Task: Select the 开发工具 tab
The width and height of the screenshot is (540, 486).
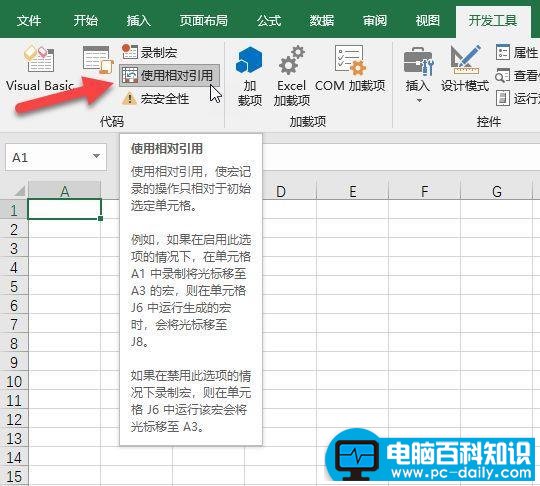Action: point(493,21)
